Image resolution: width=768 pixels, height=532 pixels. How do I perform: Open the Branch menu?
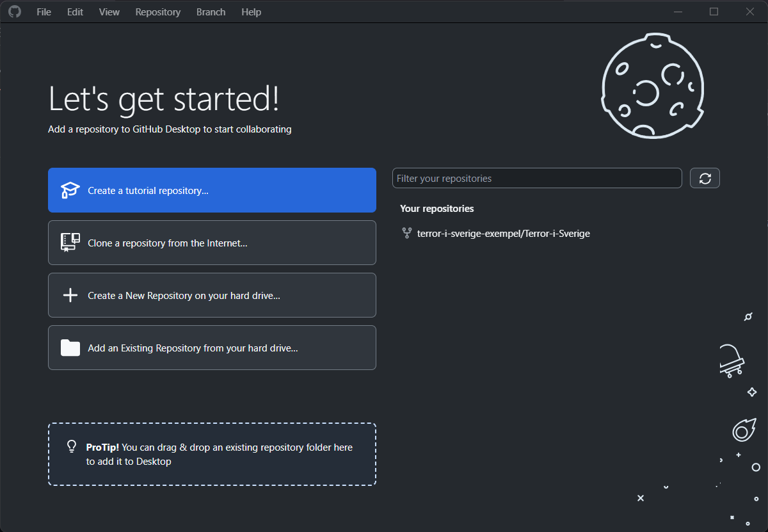tap(211, 12)
